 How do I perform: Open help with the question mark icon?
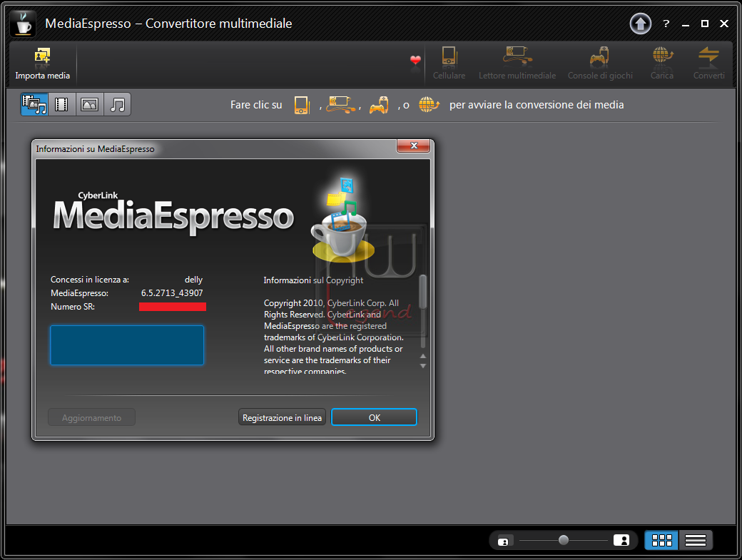pos(666,24)
